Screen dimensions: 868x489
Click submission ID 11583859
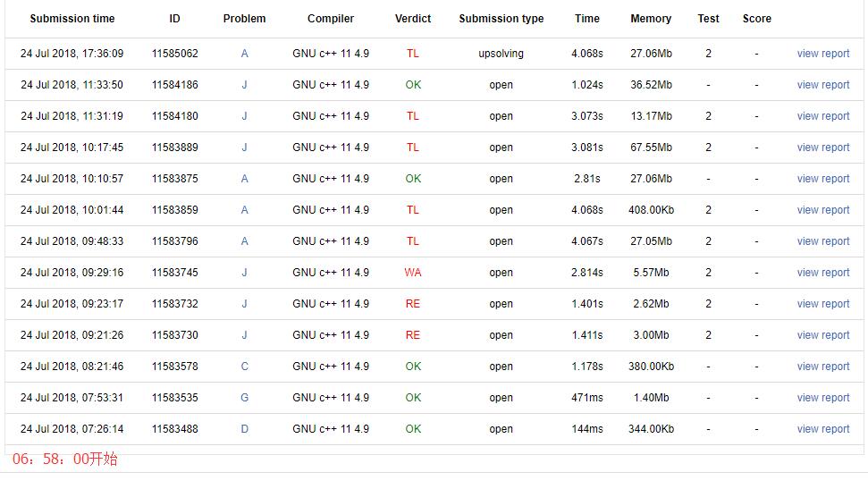click(x=174, y=210)
